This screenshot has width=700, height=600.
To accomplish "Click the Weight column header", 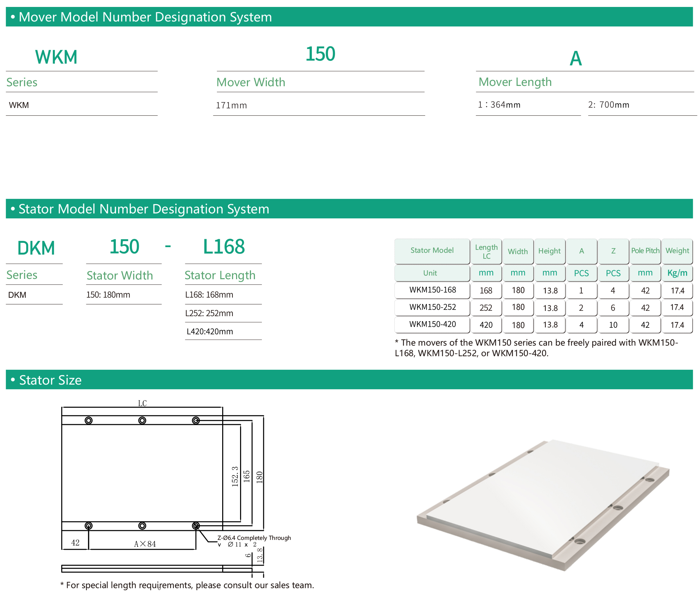I will point(677,250).
